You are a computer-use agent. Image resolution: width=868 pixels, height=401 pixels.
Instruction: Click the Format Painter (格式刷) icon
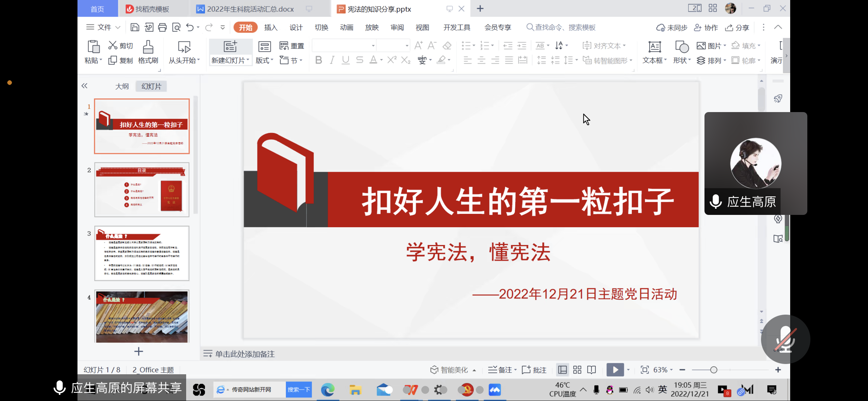point(148,47)
